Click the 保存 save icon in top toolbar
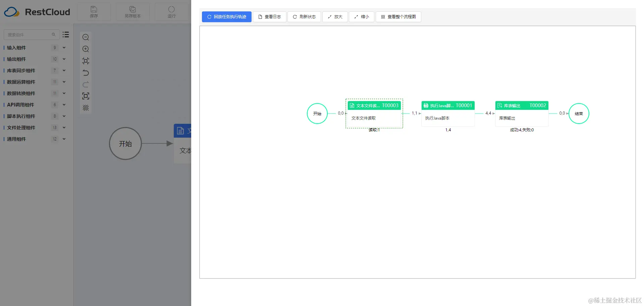644x306 pixels. [94, 9]
